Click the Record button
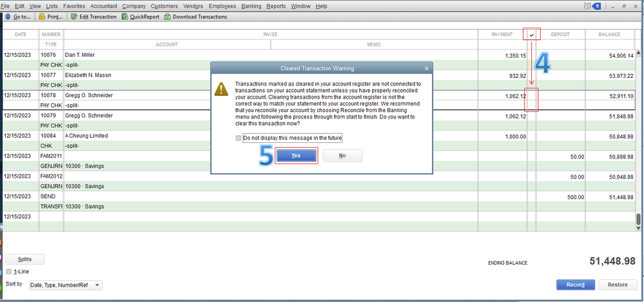 pyautogui.click(x=576, y=285)
